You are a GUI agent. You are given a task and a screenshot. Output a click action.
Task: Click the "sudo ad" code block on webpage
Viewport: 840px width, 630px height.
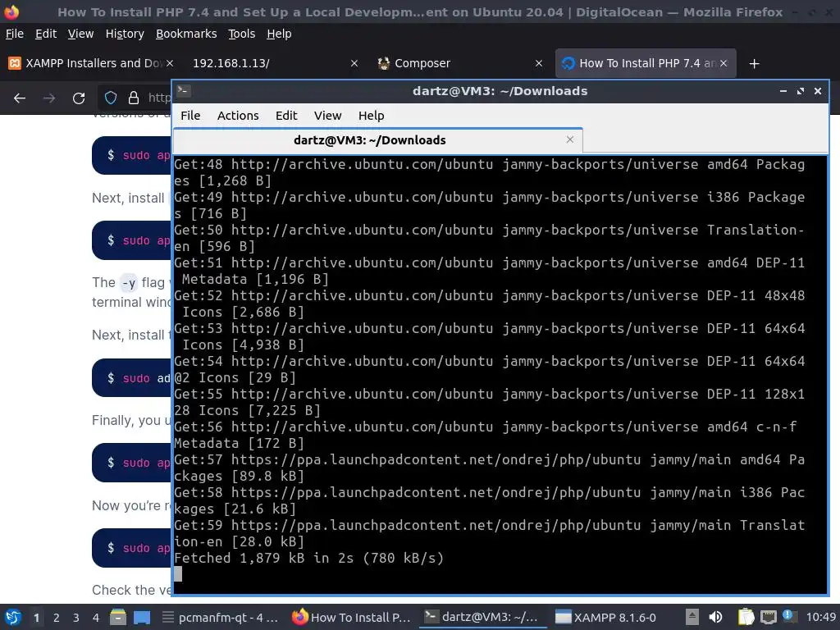tap(131, 378)
